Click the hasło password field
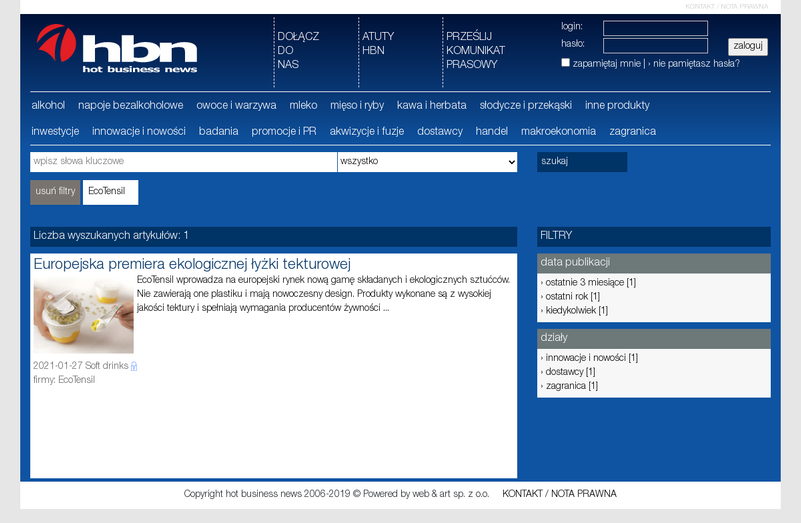Screen dimensions: 801x523 click(655, 45)
